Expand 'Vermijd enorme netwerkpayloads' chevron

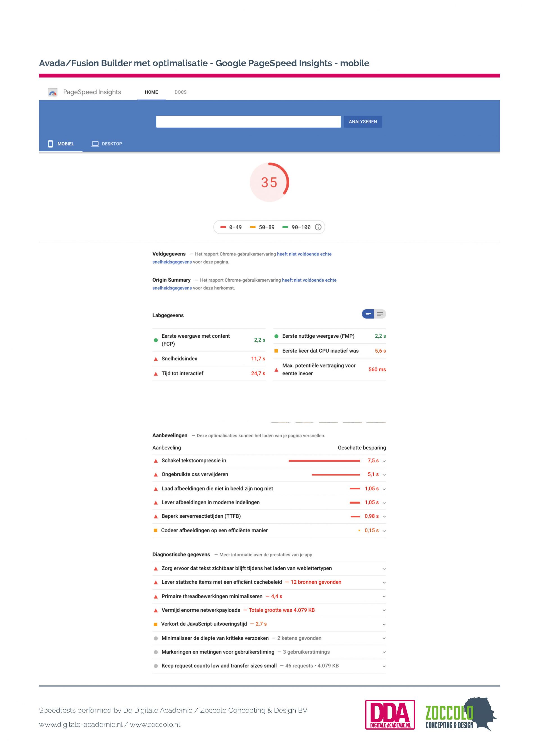pyautogui.click(x=384, y=610)
